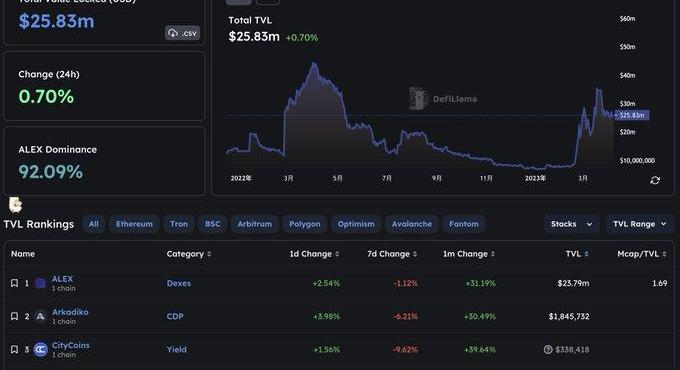Sort table by TVL column

coord(577,254)
